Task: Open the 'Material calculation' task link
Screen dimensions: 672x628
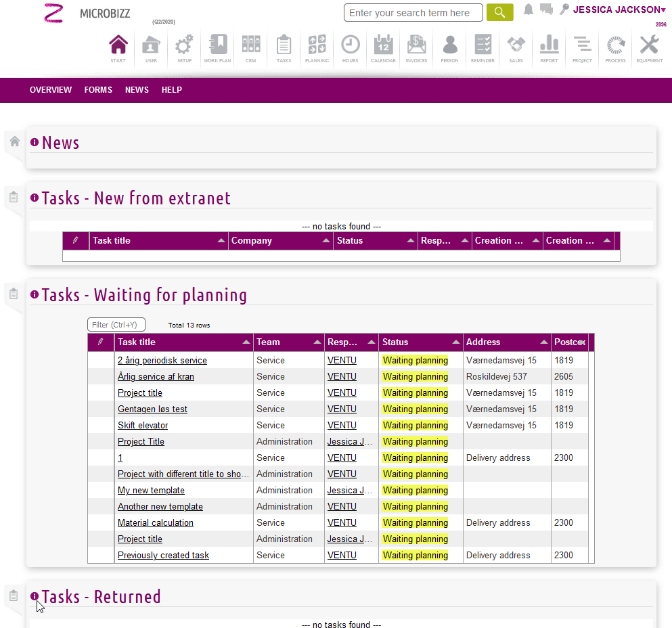Action: pos(156,523)
